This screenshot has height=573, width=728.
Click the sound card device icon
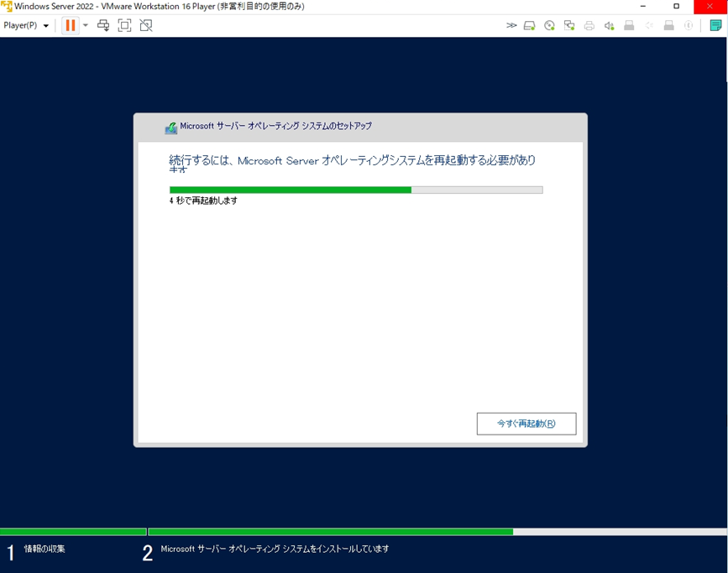tap(609, 25)
